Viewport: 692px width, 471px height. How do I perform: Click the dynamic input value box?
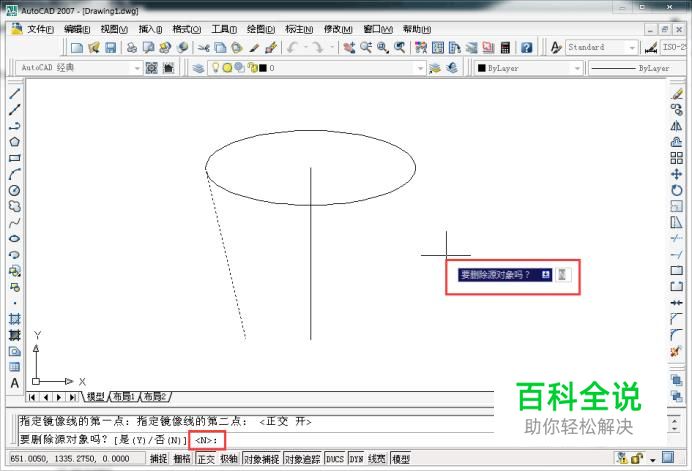(562, 275)
